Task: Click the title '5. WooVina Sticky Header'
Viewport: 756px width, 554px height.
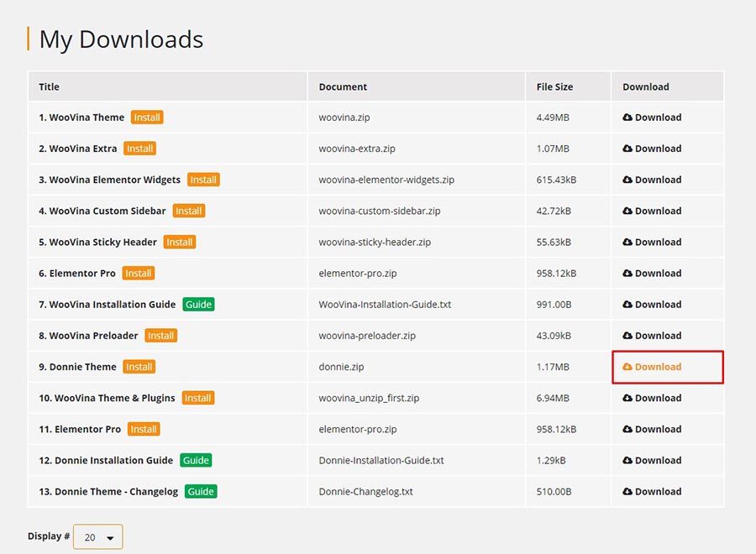Action: pos(98,242)
